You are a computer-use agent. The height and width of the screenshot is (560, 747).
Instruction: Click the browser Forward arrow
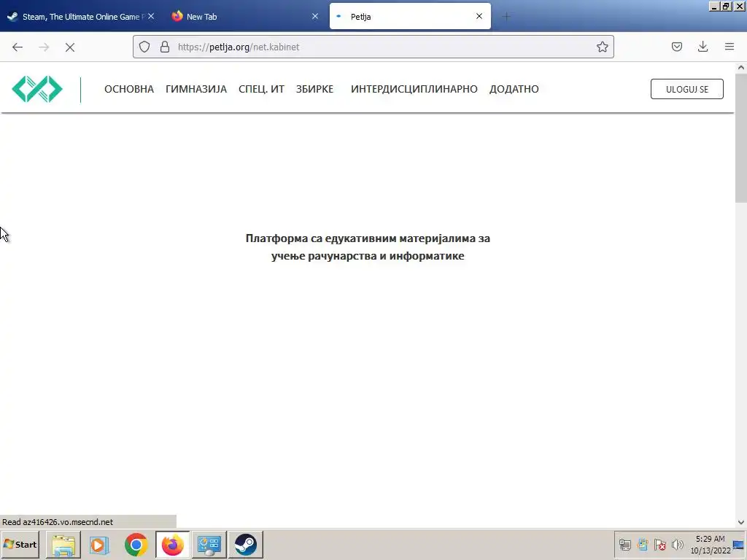44,47
